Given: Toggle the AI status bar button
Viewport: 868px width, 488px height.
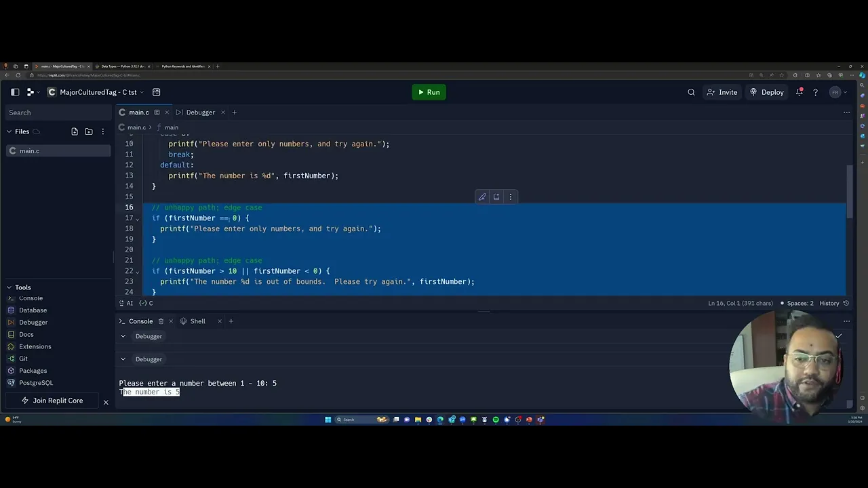Looking at the screenshot, I should point(125,303).
